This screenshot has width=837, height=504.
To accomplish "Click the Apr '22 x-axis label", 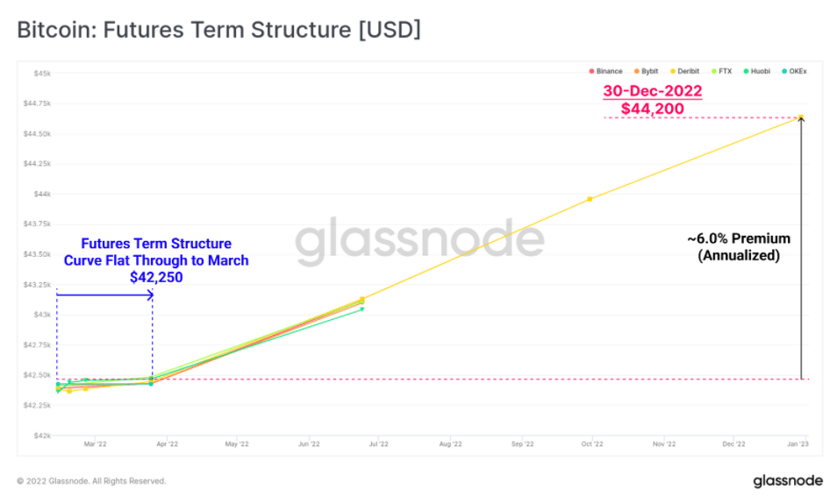I will tap(166, 444).
